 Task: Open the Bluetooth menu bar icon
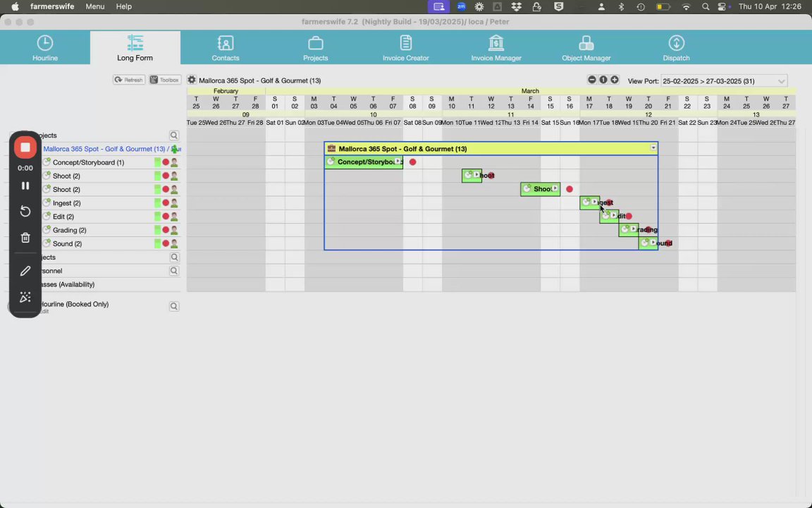pyautogui.click(x=621, y=7)
